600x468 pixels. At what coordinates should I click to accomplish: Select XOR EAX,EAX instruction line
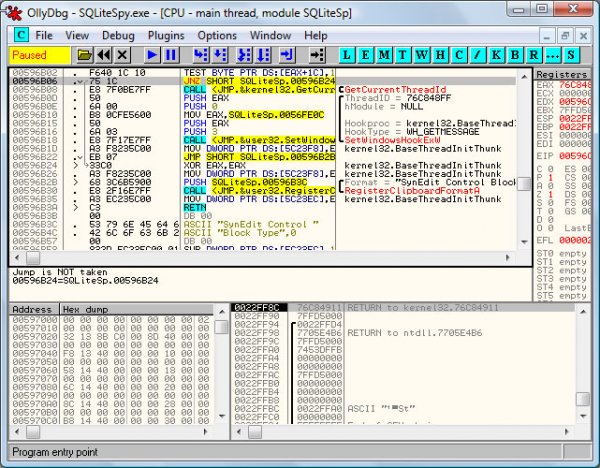click(263, 165)
